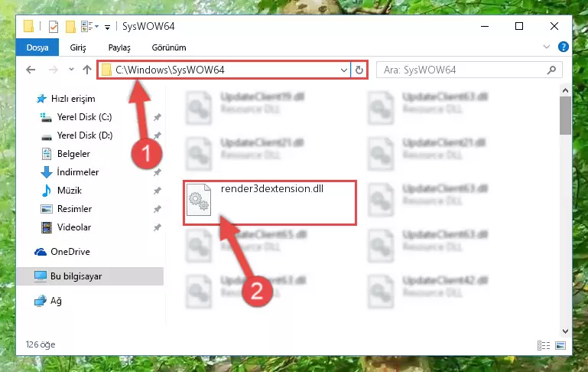Select the render3dextension.dll file
This screenshot has width=588, height=372.
(270, 203)
